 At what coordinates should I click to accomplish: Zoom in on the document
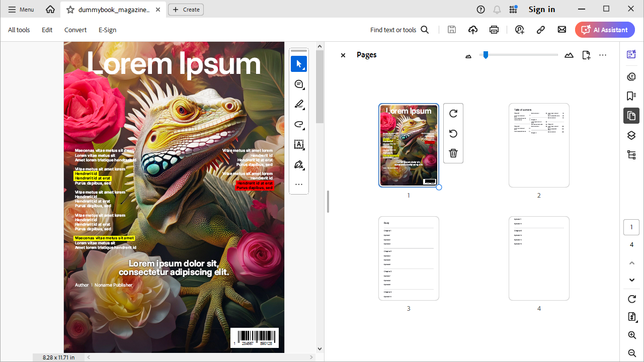click(x=632, y=335)
